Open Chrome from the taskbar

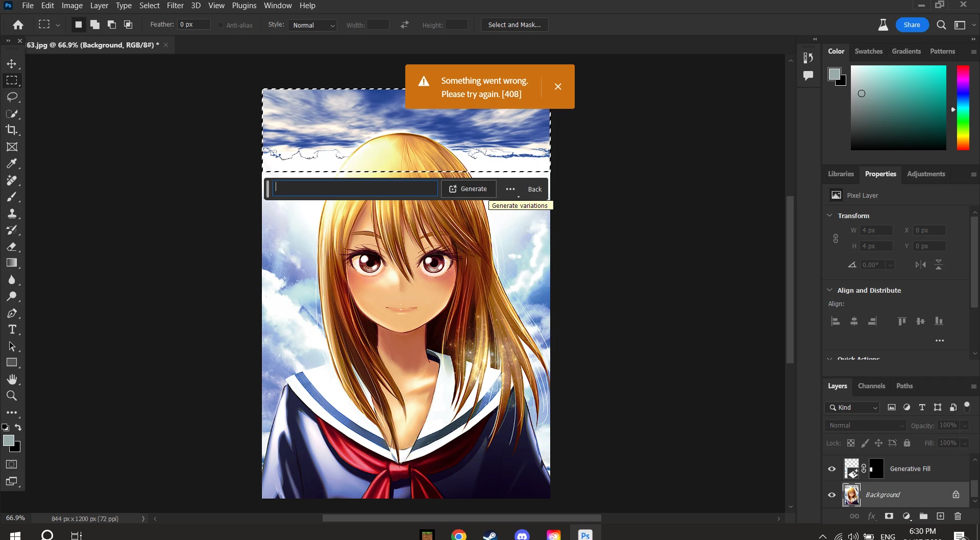[x=459, y=535]
